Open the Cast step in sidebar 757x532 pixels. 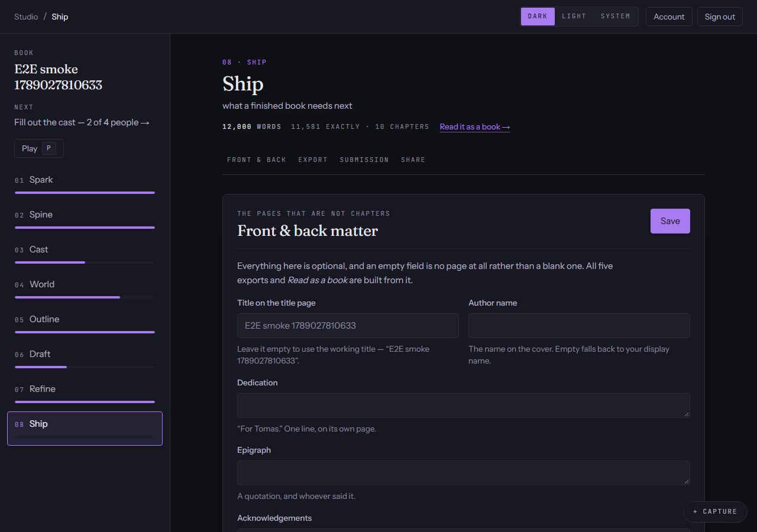(85, 253)
